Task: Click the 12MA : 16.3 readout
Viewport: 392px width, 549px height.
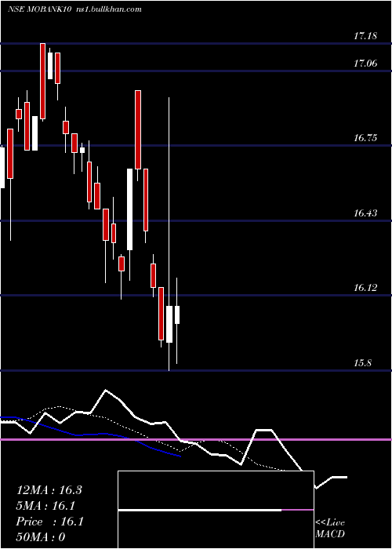Action: [49, 490]
